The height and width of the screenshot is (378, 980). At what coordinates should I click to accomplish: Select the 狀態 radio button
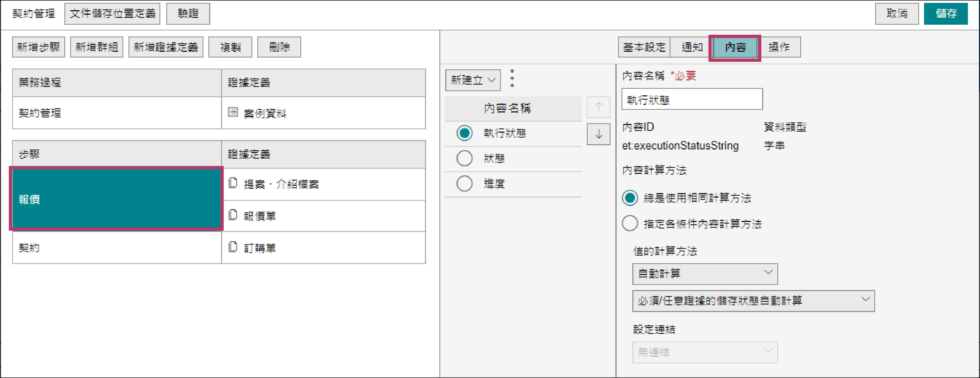pyautogui.click(x=464, y=158)
